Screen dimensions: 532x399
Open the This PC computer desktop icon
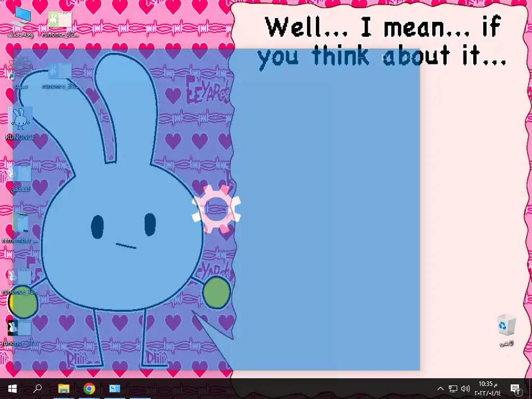tap(20, 22)
